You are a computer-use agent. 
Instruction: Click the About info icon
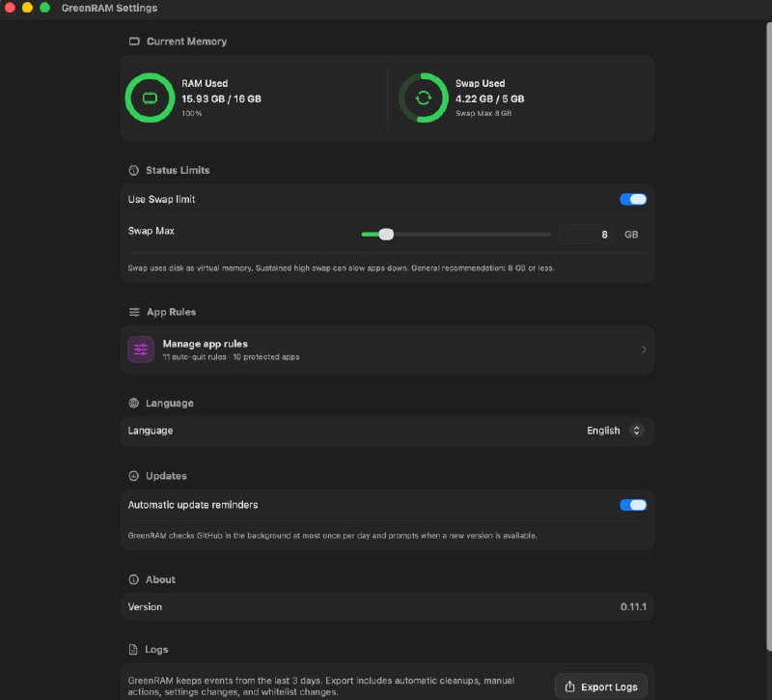click(133, 579)
